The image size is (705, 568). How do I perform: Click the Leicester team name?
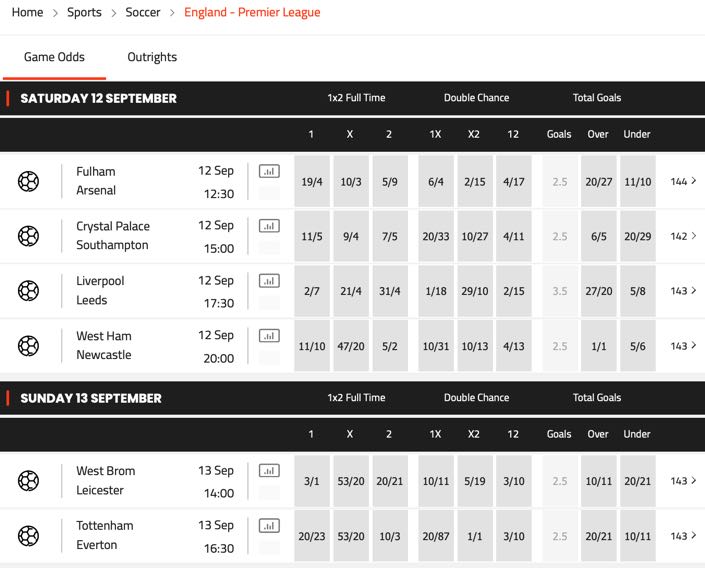coord(100,490)
